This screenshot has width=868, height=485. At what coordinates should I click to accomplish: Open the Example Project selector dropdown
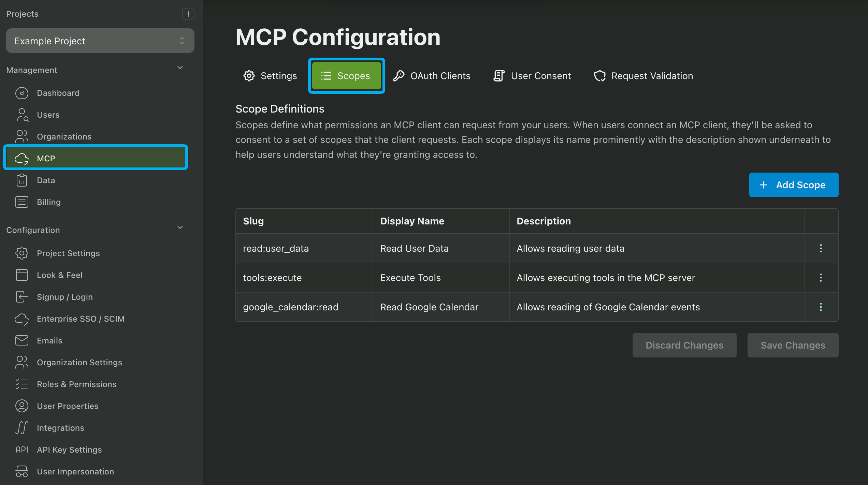tap(100, 41)
